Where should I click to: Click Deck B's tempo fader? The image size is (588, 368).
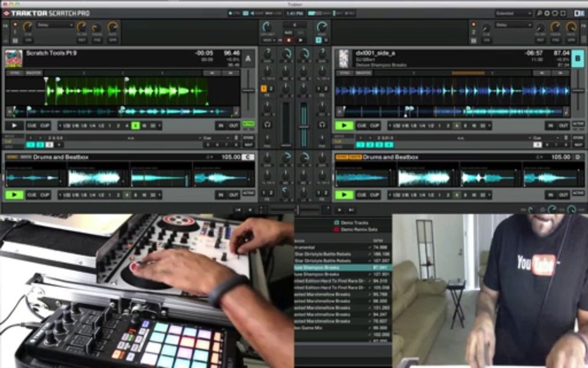pos(578,90)
